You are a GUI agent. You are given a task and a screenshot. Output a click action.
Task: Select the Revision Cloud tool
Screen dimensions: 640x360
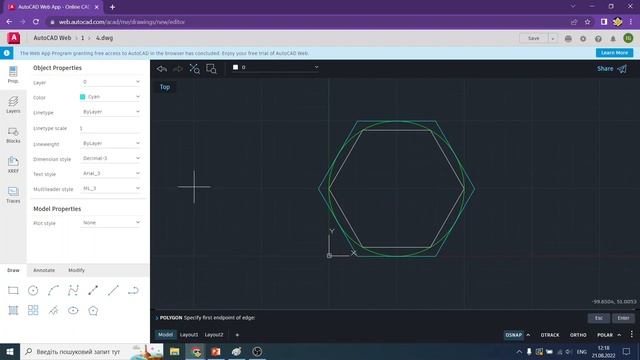[53, 310]
